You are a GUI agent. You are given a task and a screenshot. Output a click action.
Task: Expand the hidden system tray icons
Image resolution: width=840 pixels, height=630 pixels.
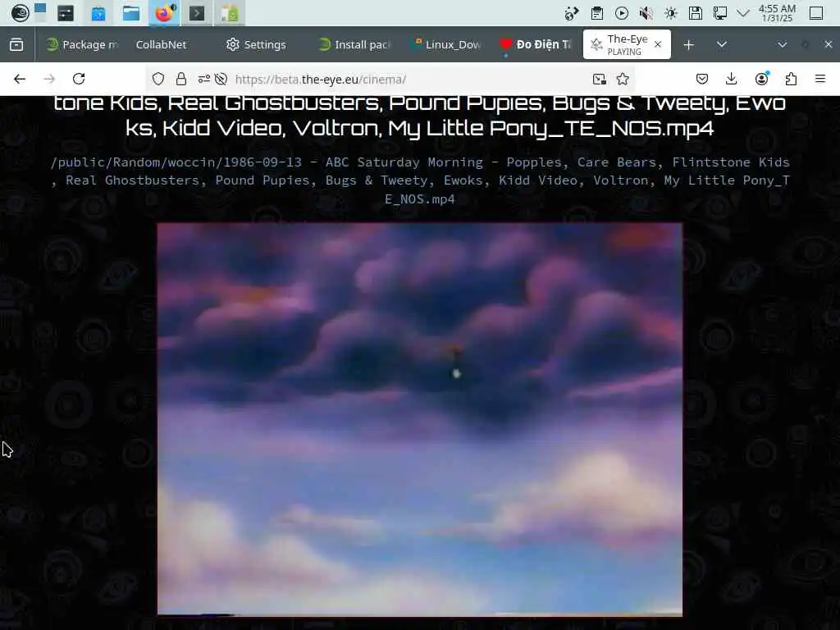click(x=743, y=13)
